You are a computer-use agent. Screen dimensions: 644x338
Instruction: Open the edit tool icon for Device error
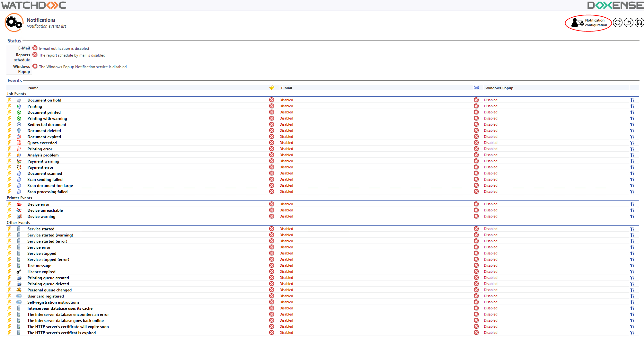[x=632, y=204]
